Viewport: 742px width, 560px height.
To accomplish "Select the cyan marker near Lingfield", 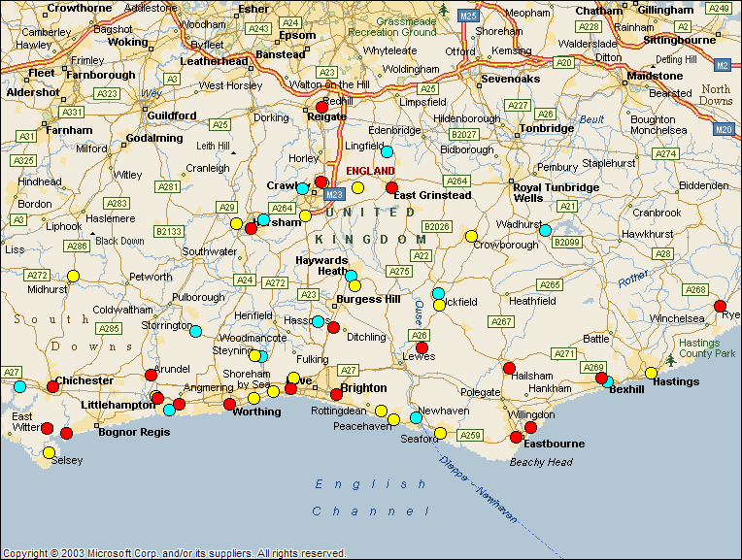I will point(387,151).
